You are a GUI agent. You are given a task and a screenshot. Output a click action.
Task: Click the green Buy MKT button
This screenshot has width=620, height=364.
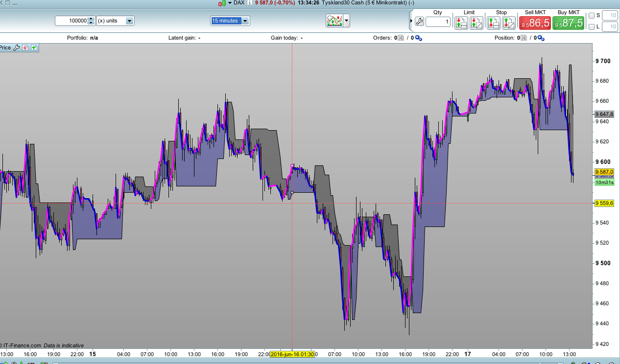point(568,23)
